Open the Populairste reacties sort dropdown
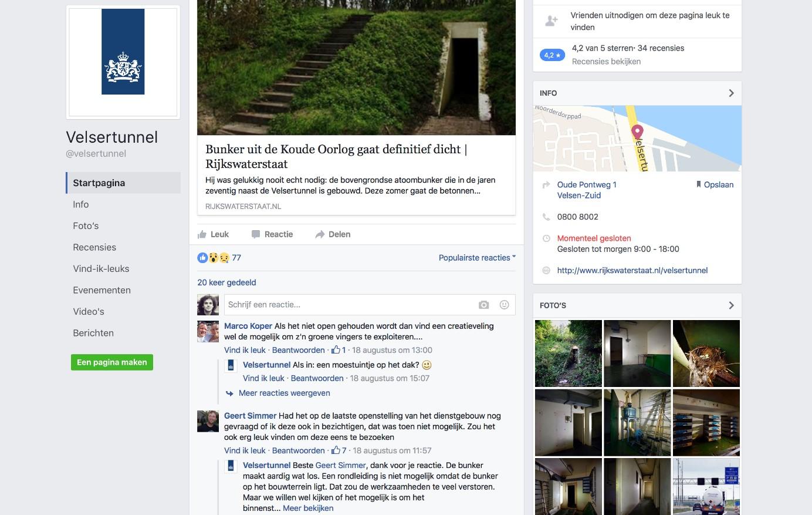The width and height of the screenshot is (812, 515). click(477, 258)
